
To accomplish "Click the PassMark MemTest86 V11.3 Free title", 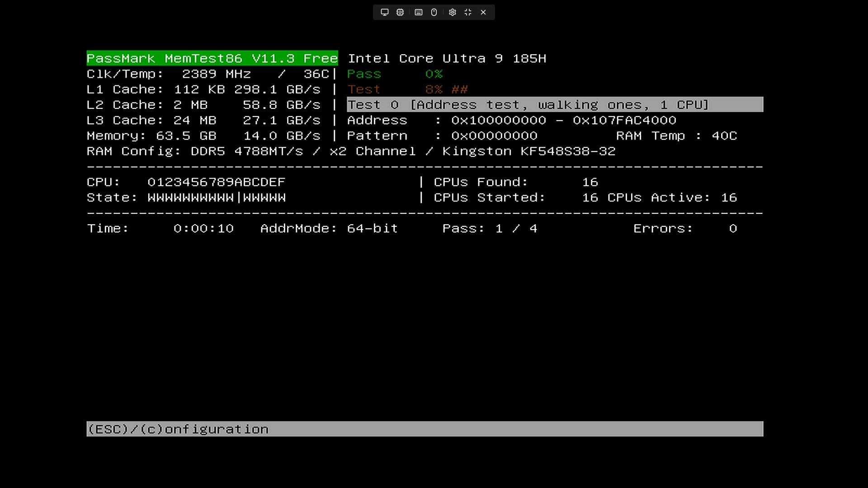I will (x=212, y=58).
